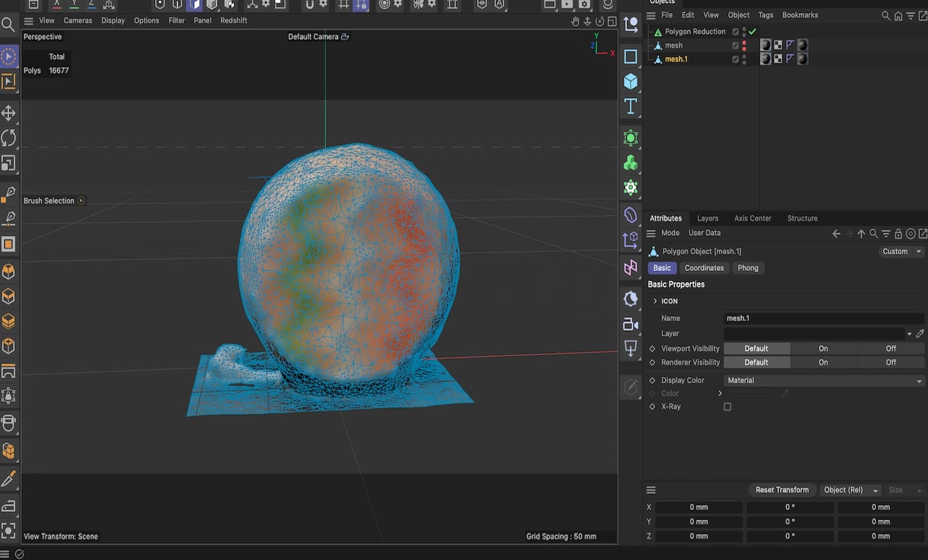Switch to the Phong tab

748,268
